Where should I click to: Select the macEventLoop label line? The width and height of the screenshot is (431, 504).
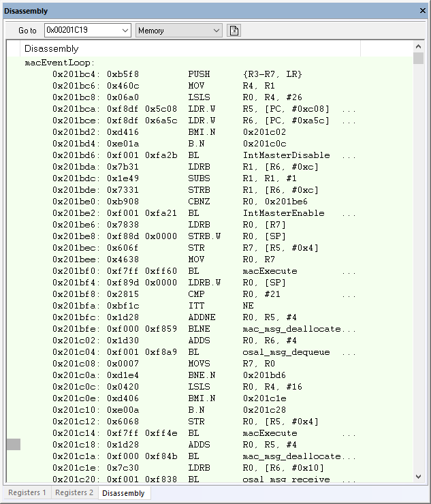pyautogui.click(x=60, y=63)
